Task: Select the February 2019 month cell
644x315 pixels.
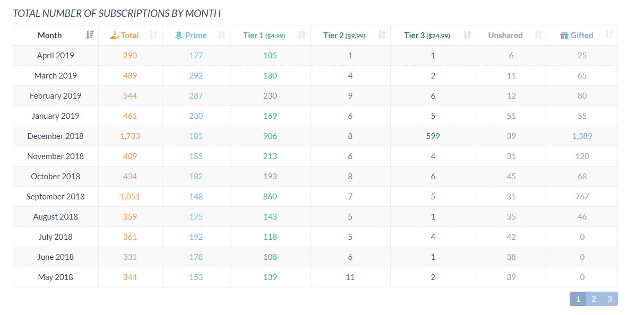Action: tap(56, 95)
